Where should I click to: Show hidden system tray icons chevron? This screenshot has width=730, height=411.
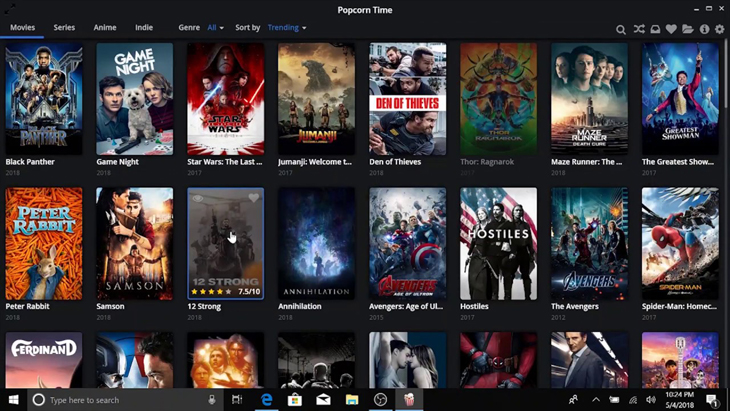pos(596,400)
